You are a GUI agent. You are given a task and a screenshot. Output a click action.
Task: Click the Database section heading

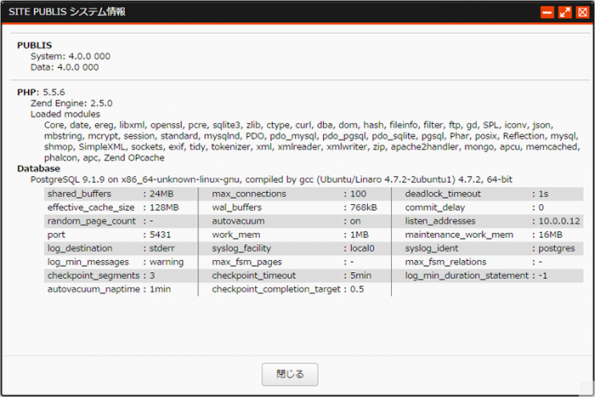(38, 169)
